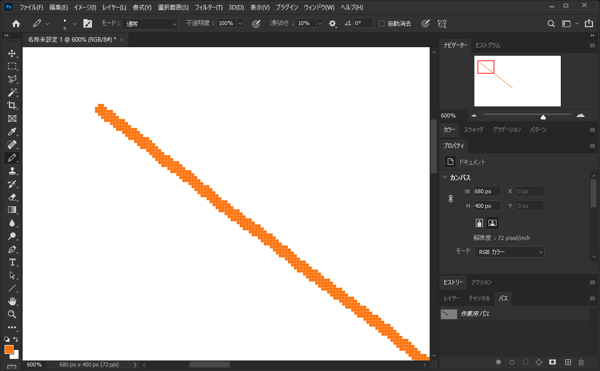Click the Navigator zoom-in mountain icon

[580, 115]
